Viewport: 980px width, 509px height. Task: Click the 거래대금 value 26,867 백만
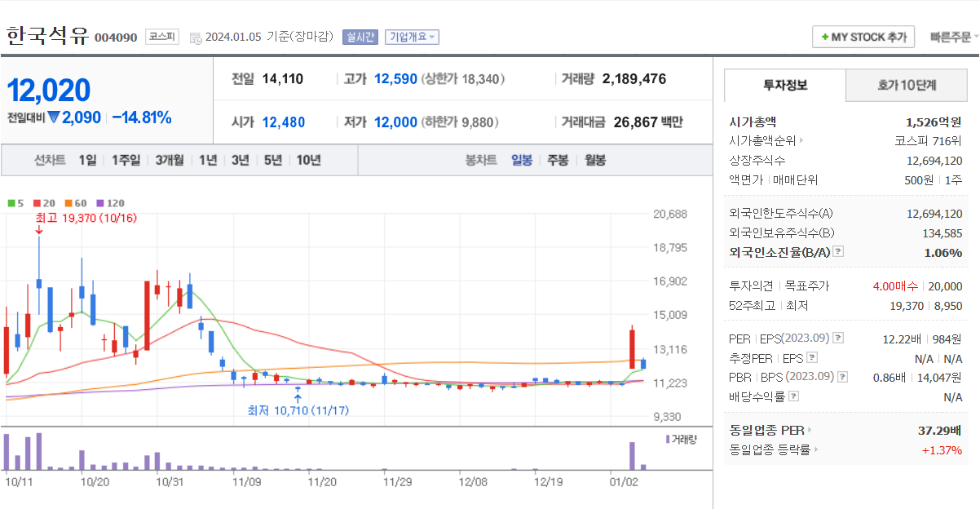coord(648,122)
